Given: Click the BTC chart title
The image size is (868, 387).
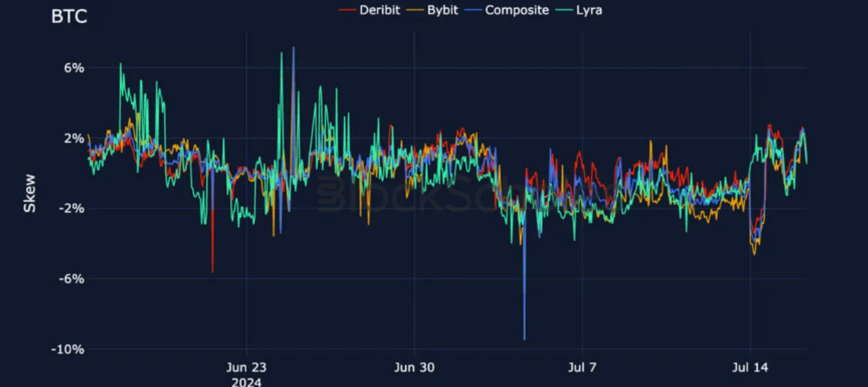Looking at the screenshot, I should 69,17.
